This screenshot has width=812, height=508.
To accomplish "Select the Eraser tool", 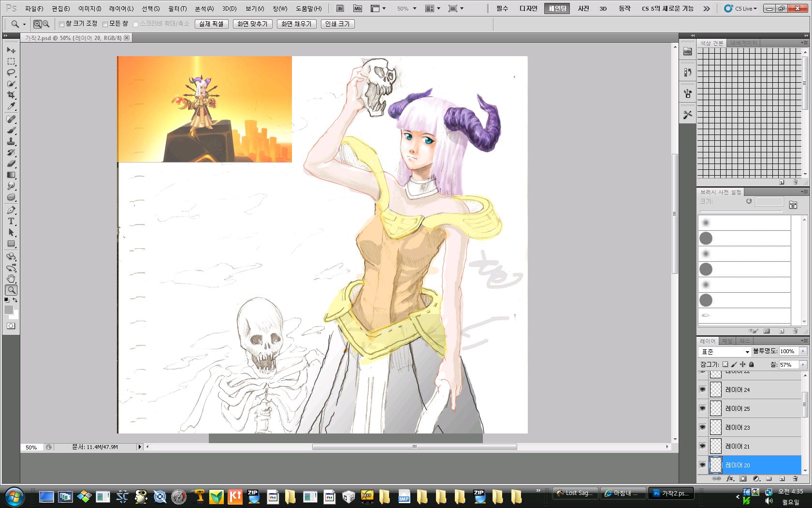I will 11,164.
